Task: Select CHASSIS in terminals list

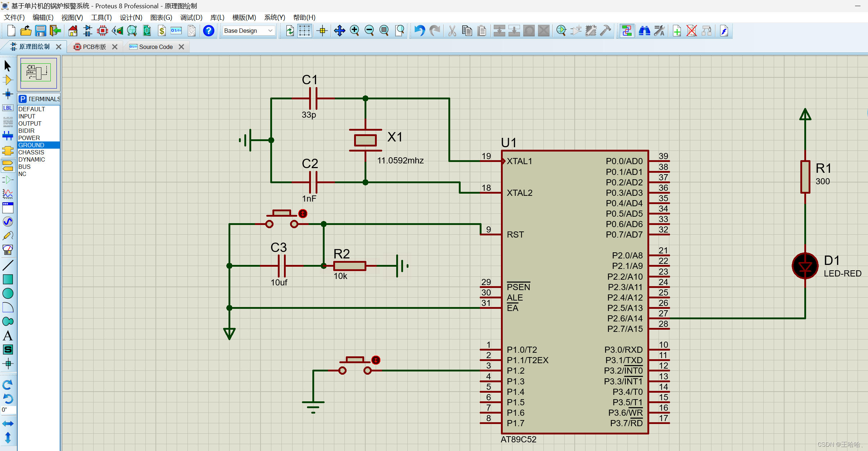Action: (39, 152)
